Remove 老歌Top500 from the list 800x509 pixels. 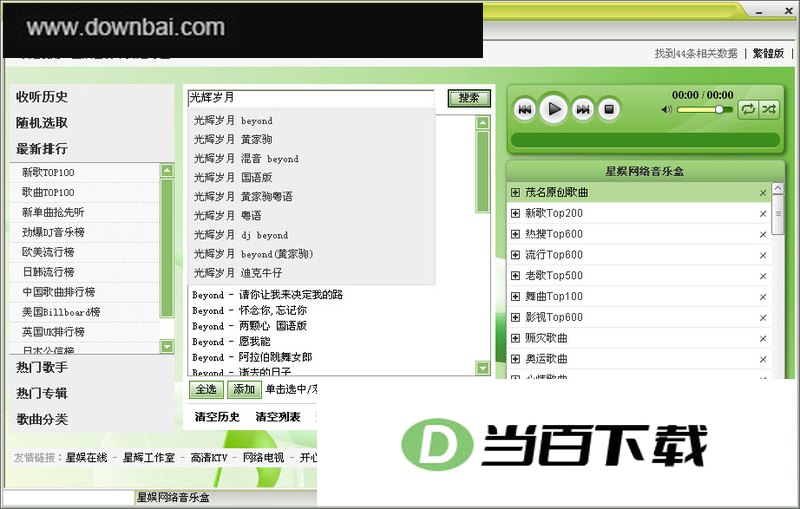point(763,276)
